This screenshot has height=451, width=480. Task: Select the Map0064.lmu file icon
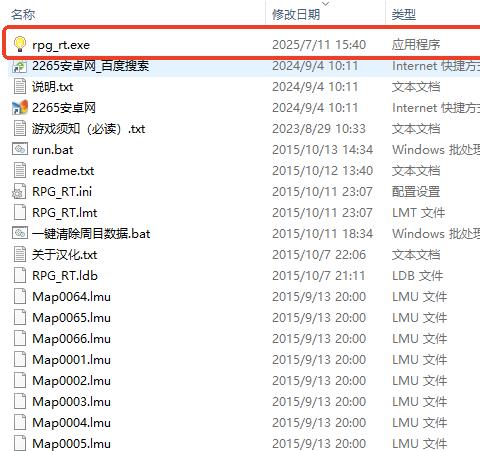pyautogui.click(x=20, y=296)
